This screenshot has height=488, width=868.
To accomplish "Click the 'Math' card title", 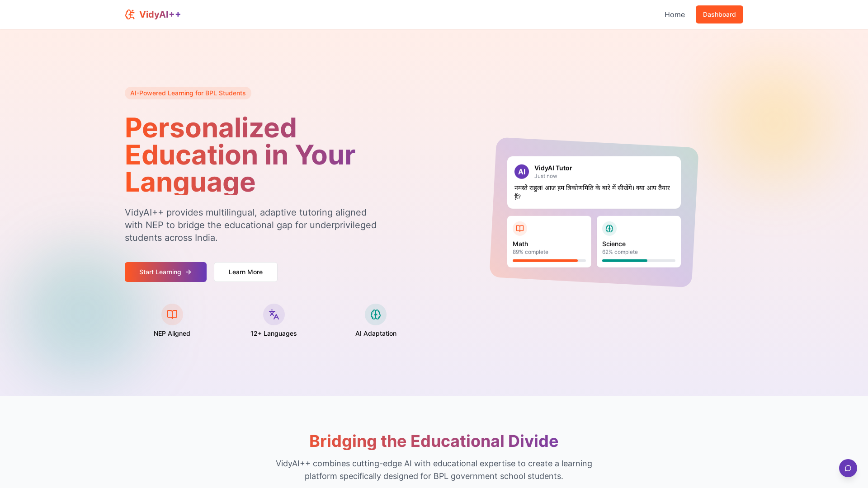I will (x=520, y=244).
